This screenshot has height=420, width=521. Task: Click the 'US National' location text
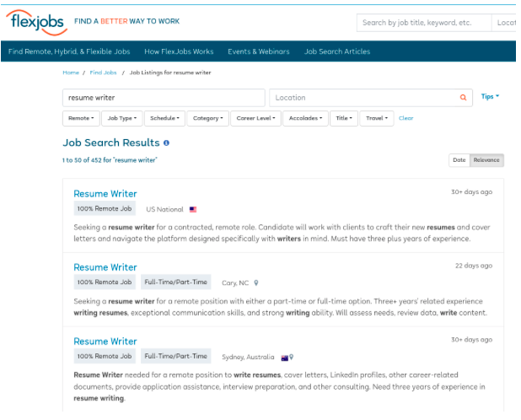point(164,209)
